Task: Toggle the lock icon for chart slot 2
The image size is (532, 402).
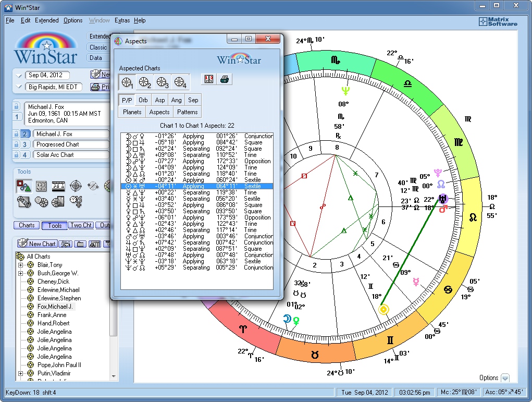Action: [x=16, y=134]
